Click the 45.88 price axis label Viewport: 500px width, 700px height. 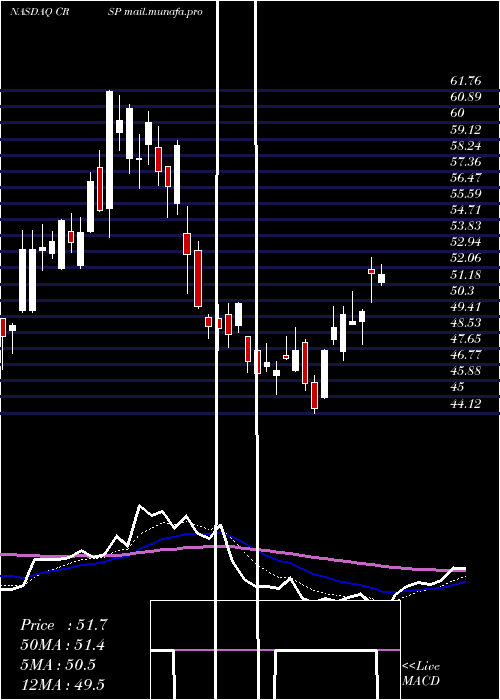(466, 371)
